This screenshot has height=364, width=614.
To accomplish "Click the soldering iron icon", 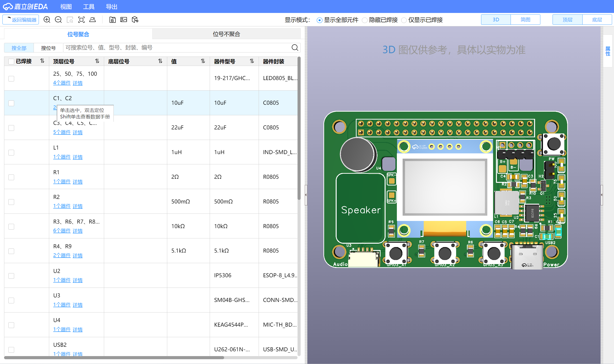I will point(93,20).
